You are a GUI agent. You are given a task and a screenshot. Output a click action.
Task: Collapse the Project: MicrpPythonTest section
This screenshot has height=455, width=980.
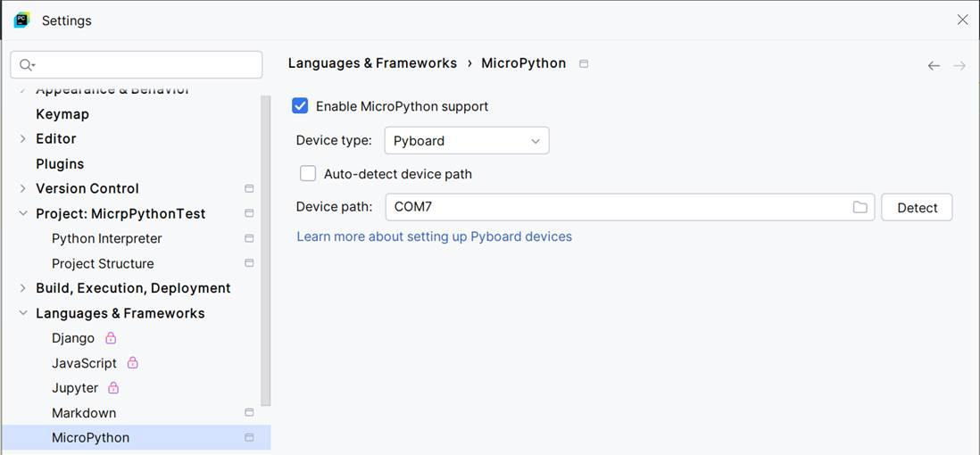tap(23, 213)
